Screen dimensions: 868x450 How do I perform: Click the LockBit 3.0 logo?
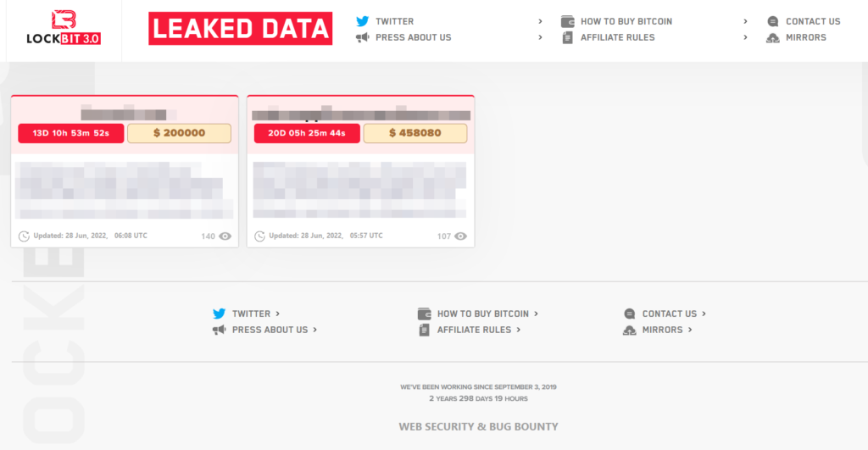(64, 28)
